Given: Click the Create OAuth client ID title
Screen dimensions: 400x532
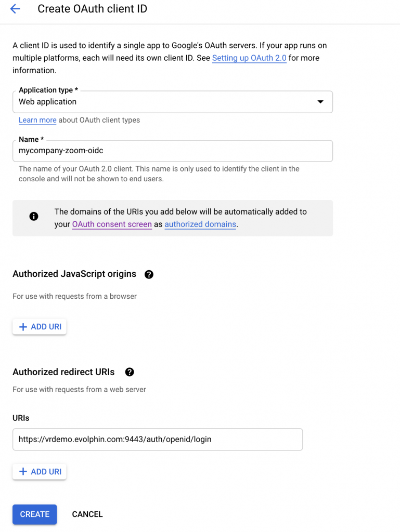Looking at the screenshot, I should tap(92, 9).
